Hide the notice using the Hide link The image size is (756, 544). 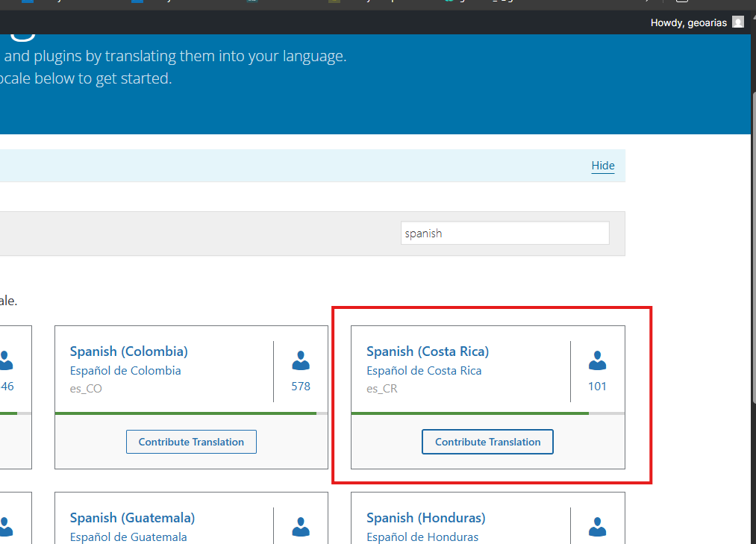pos(602,166)
